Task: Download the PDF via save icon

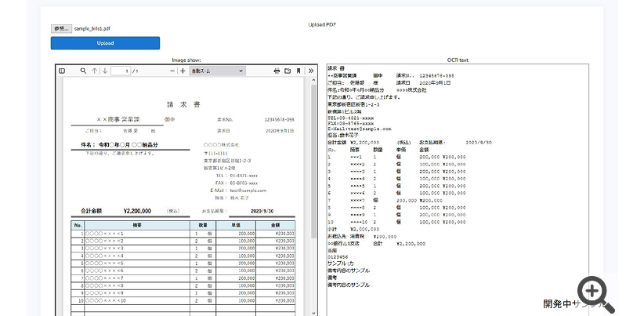Action: 288,71
